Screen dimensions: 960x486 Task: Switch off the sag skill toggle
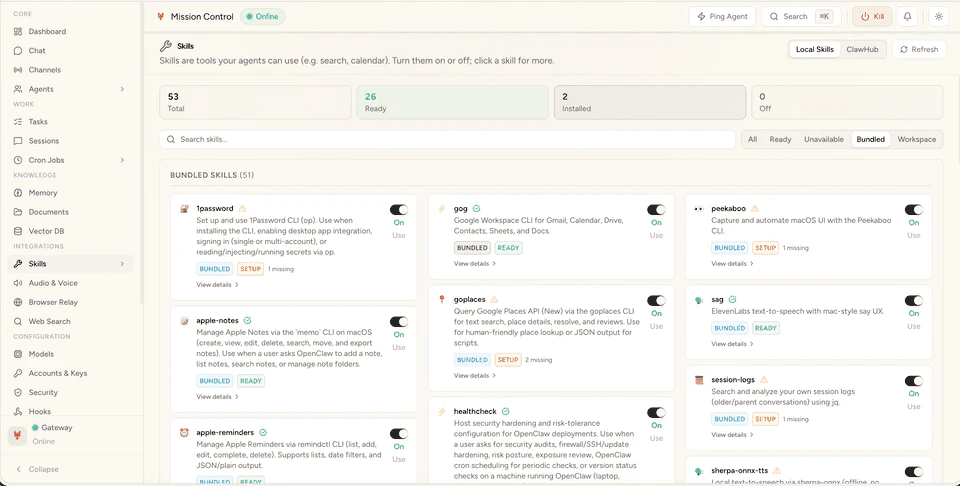(914, 301)
